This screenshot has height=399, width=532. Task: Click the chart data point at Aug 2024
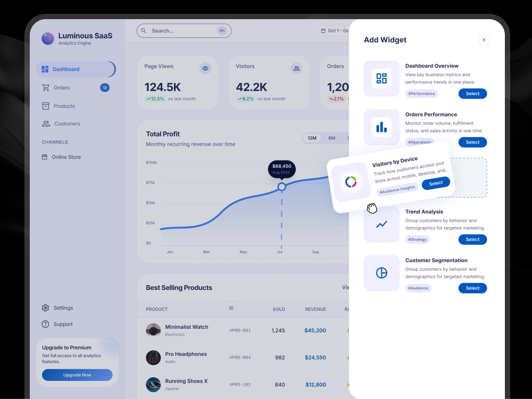pyautogui.click(x=281, y=187)
